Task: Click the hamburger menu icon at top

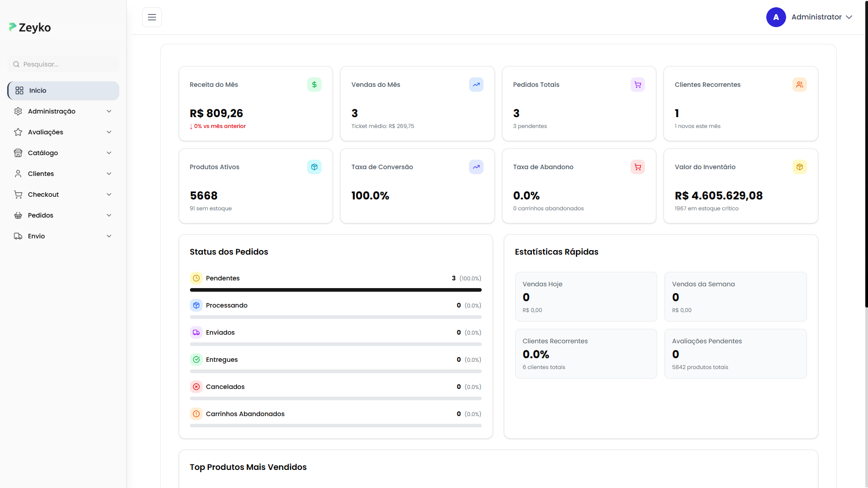Action: tap(152, 17)
